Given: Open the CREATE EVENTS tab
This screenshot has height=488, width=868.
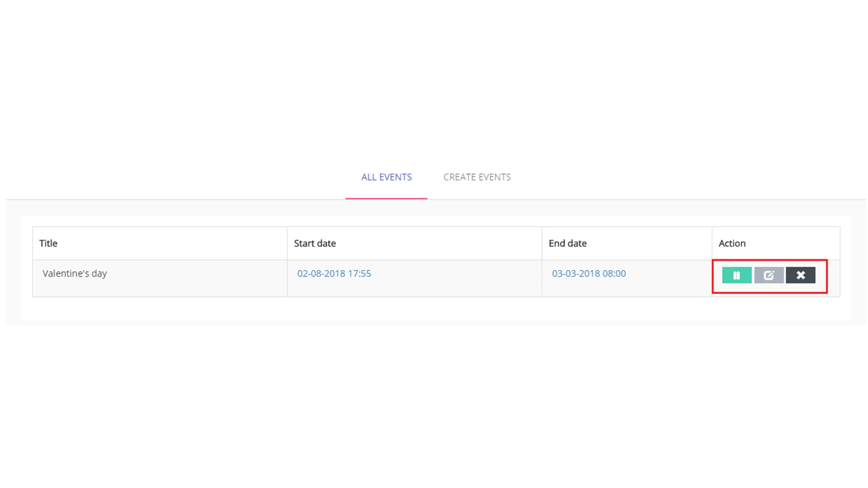Looking at the screenshot, I should tap(477, 177).
